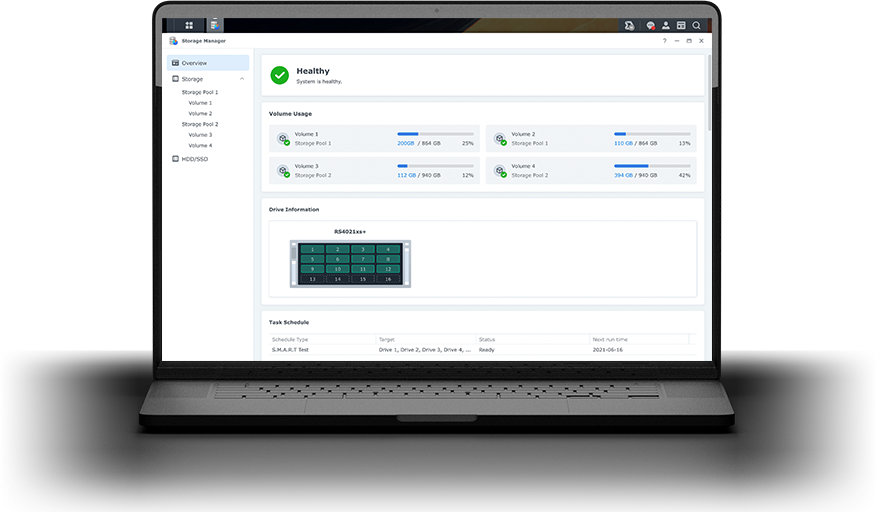This screenshot has height=512, width=877.
Task: Open the notifications chat bubble icon
Action: (650, 25)
